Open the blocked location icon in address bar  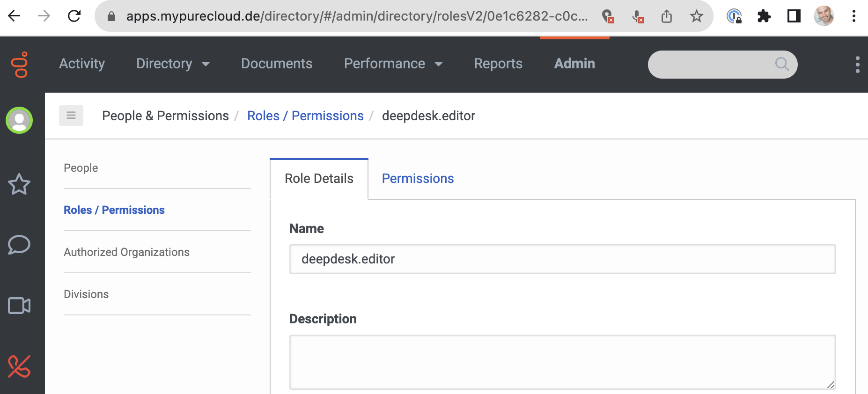pyautogui.click(x=608, y=16)
